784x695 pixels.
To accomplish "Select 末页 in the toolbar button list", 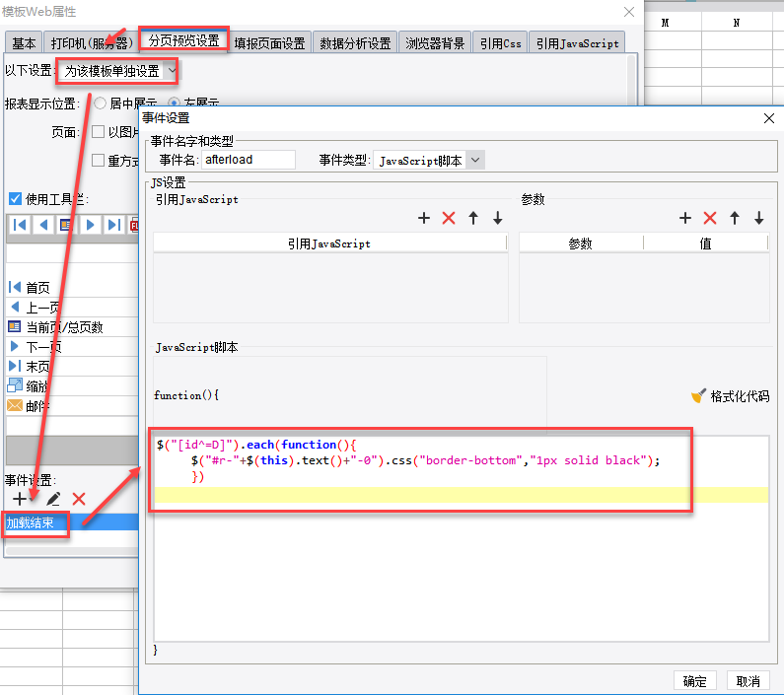I will coord(73,367).
